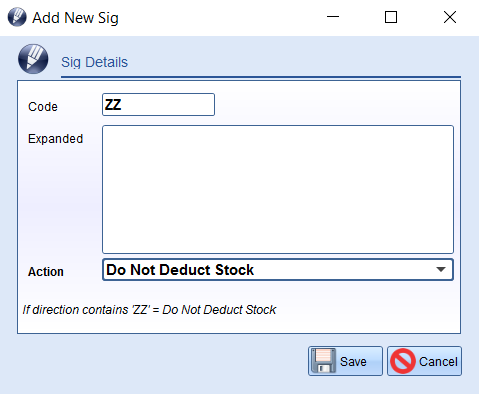This screenshot has height=394, width=479.
Task: Click the red prohibition icon on Cancel
Action: (x=403, y=361)
